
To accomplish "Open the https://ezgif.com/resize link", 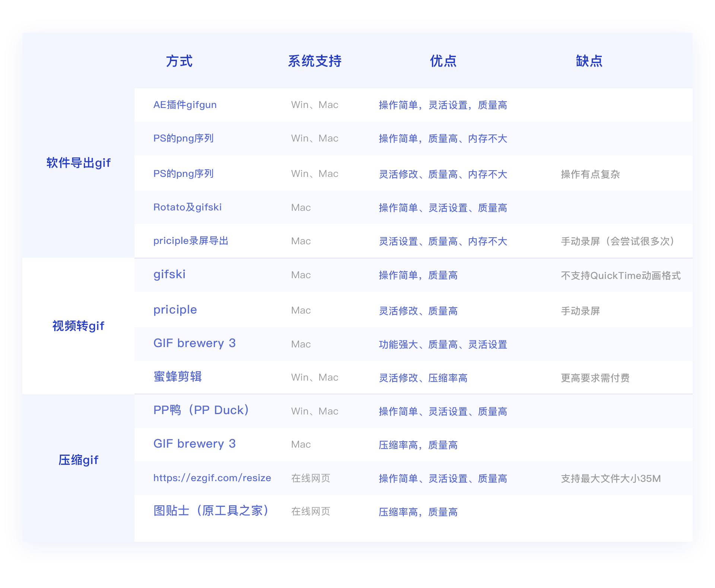I will tap(212, 478).
